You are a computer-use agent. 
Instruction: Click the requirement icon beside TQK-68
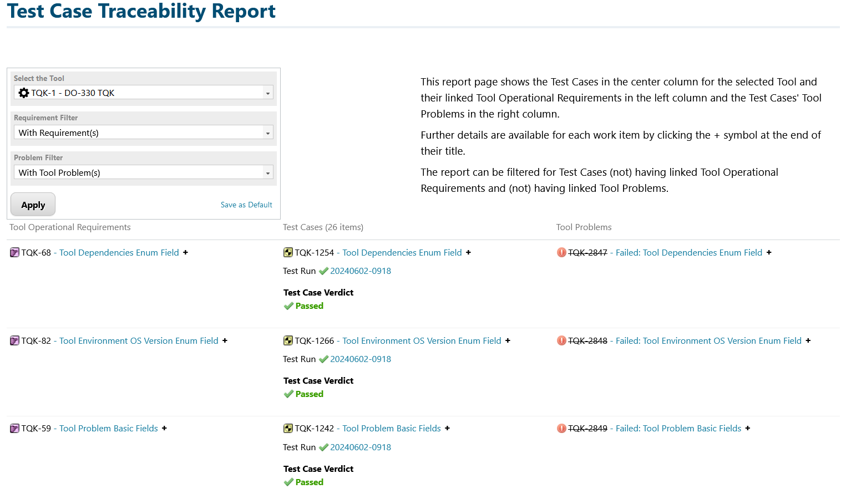coord(14,253)
